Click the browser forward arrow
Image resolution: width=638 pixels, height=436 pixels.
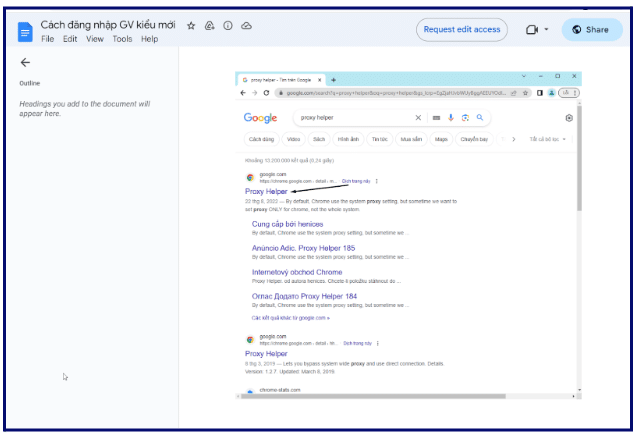(255, 93)
